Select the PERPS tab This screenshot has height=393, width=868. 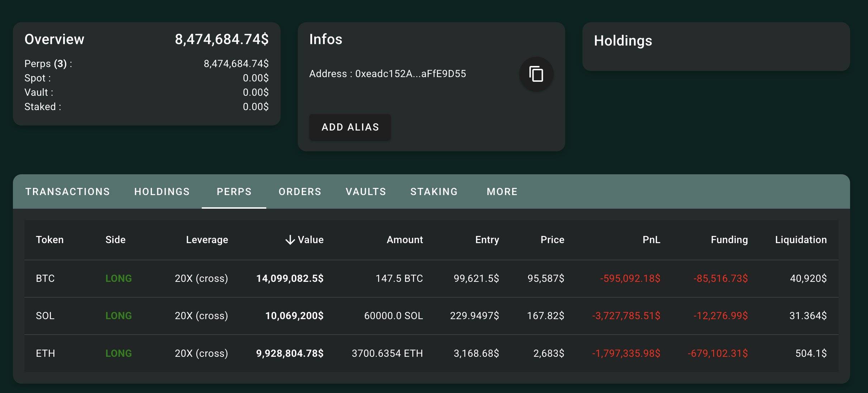[234, 191]
